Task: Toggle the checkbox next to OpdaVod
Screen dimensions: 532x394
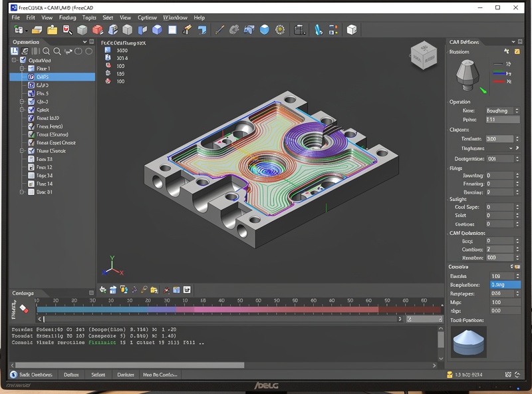Action: (23, 60)
